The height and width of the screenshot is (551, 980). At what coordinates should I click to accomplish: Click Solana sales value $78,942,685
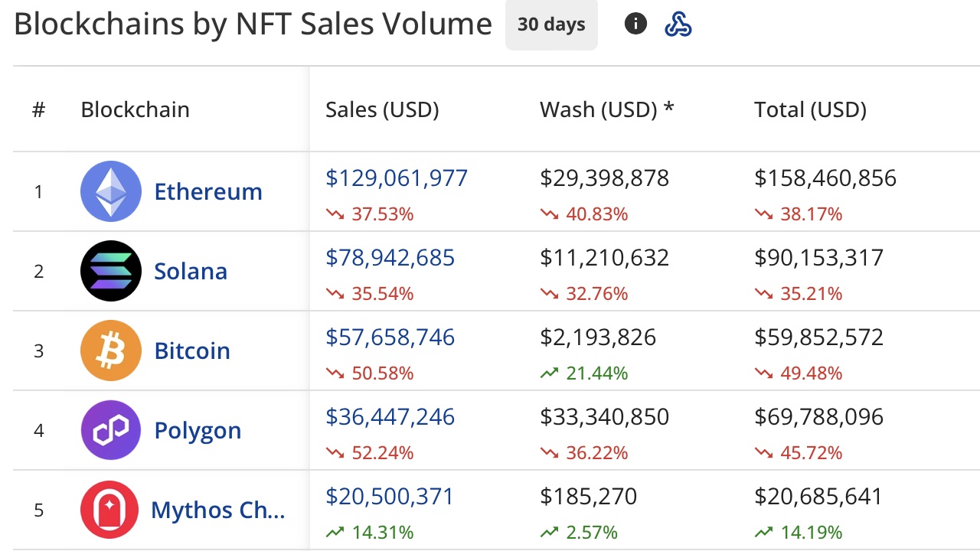(390, 258)
